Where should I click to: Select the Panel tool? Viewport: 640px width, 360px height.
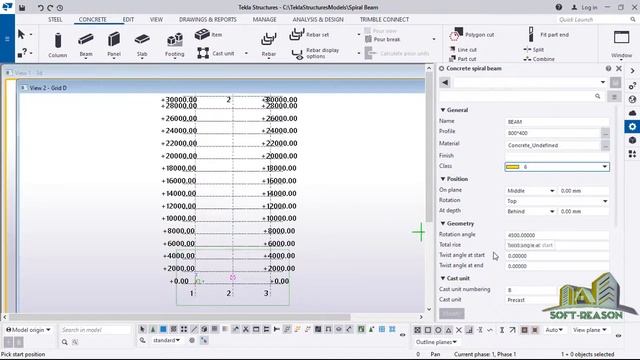pyautogui.click(x=114, y=45)
